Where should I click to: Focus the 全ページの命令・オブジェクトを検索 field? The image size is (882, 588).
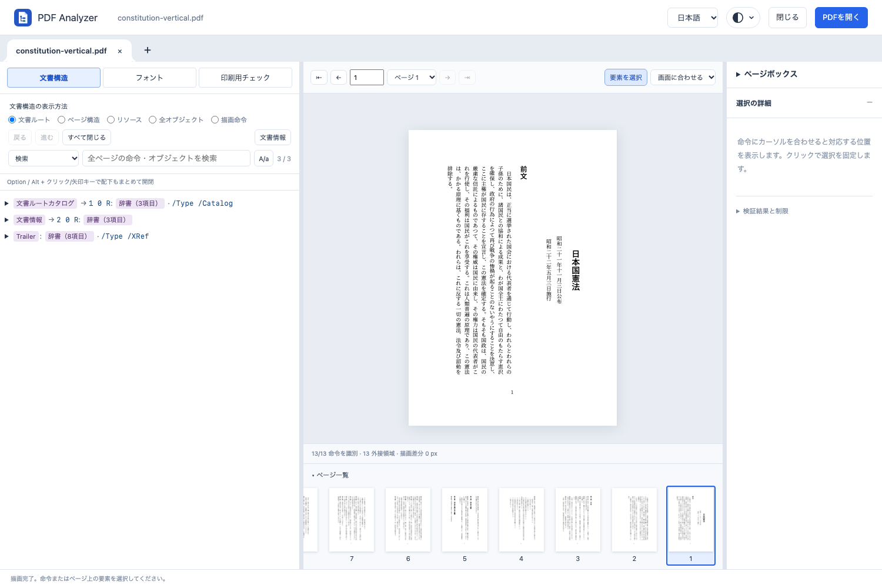tap(166, 159)
